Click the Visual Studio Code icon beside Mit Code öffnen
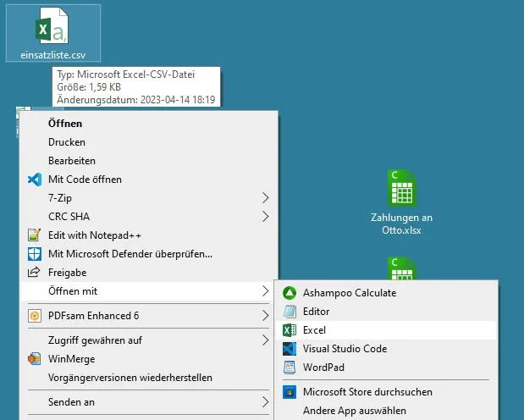This screenshot has width=524, height=420. 35,180
